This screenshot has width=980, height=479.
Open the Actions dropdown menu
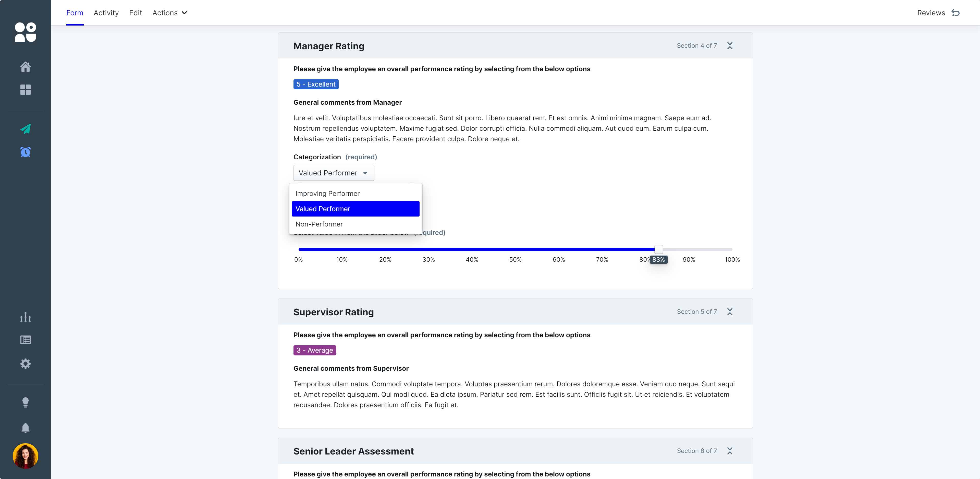[170, 13]
